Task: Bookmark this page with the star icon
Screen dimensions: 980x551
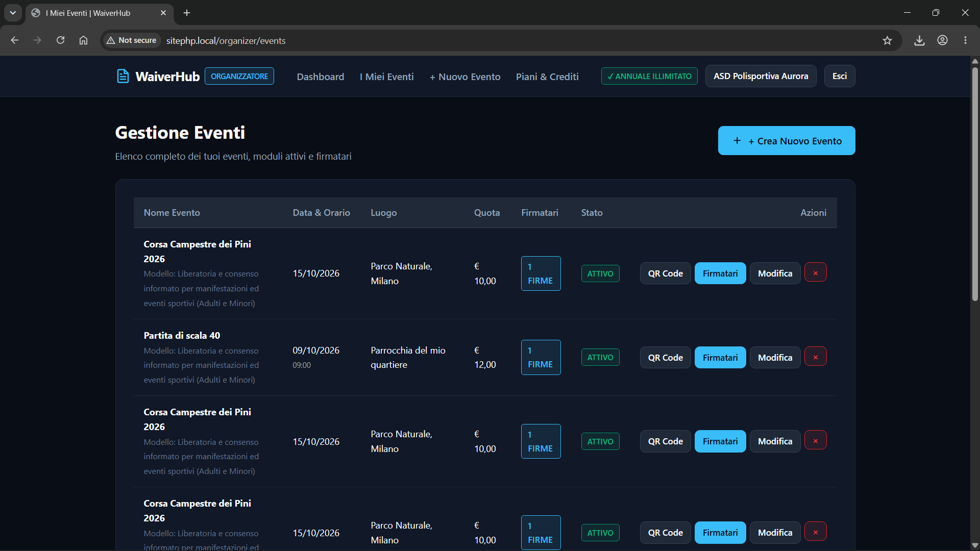Action: click(x=887, y=40)
